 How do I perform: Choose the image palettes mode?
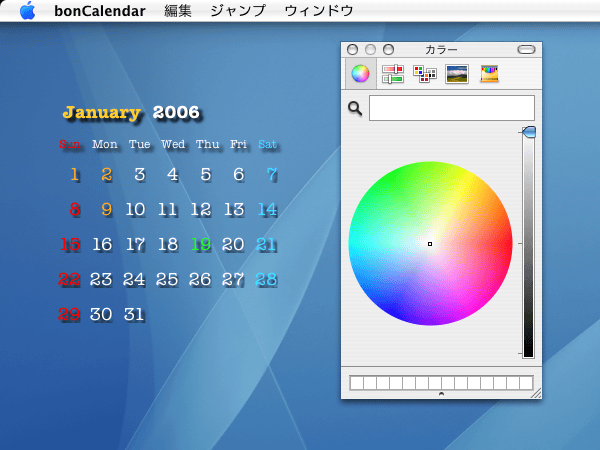(x=457, y=73)
